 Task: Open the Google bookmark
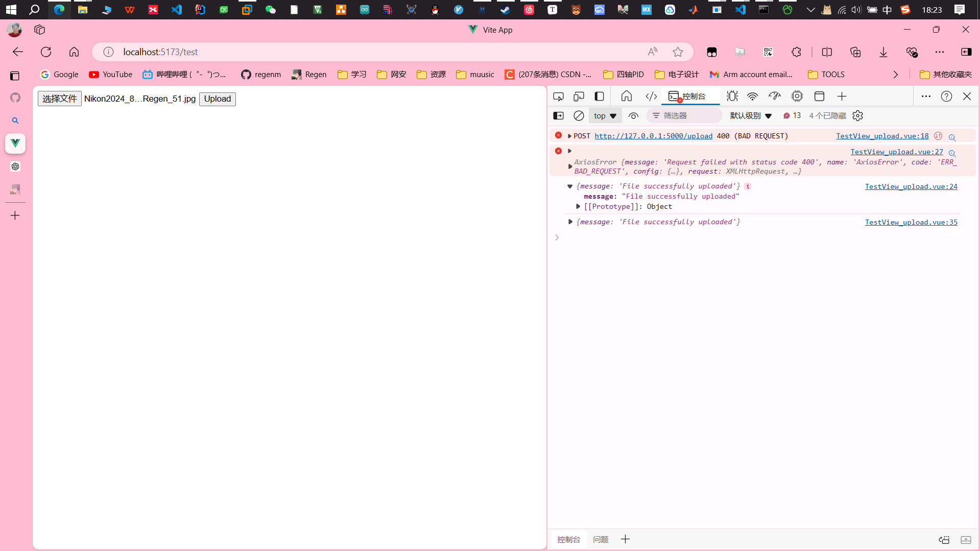(59, 75)
